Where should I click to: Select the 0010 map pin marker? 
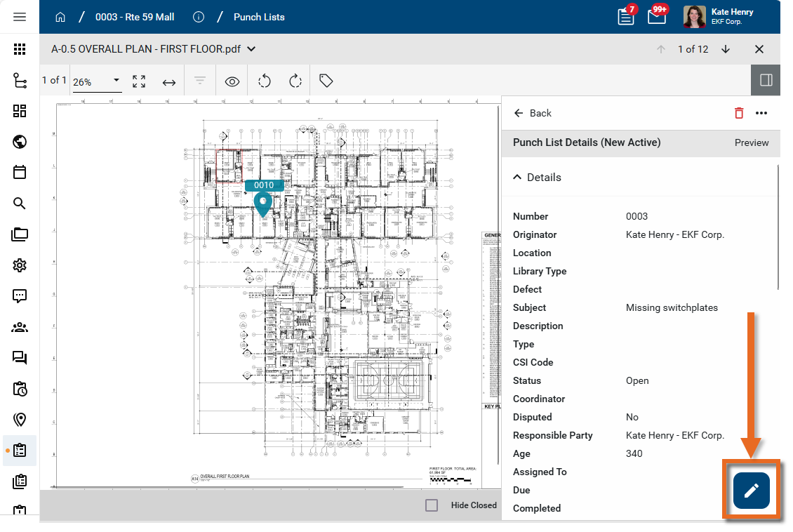tap(262, 204)
